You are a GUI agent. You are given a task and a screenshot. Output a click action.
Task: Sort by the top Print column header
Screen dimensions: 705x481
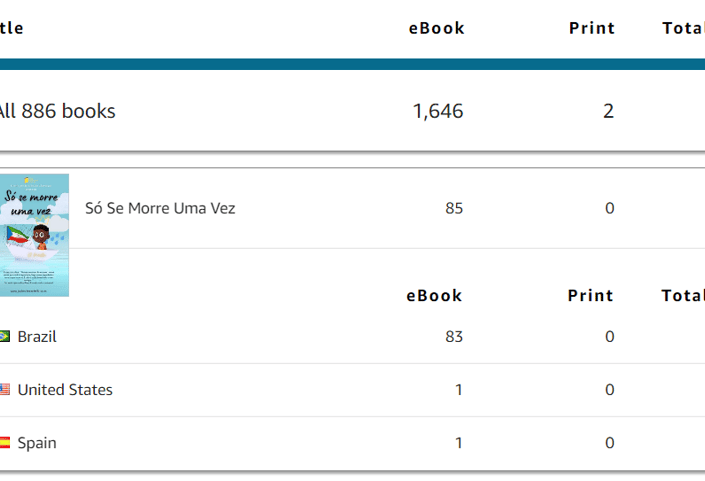592,28
